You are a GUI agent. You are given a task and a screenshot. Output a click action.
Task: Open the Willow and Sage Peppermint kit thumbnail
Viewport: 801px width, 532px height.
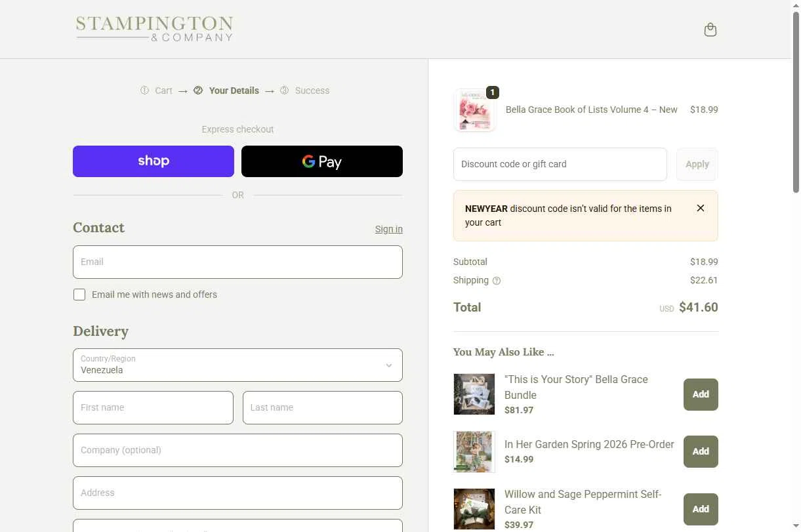coord(474,509)
